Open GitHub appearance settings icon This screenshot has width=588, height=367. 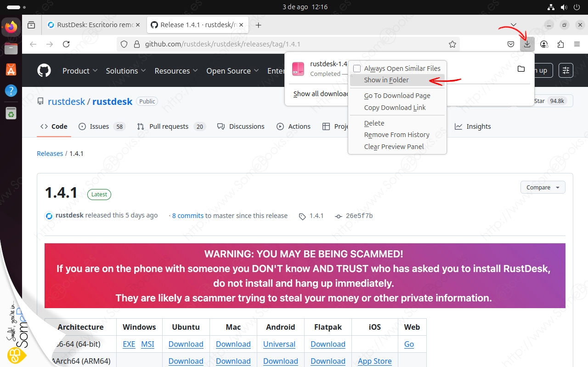566,70
